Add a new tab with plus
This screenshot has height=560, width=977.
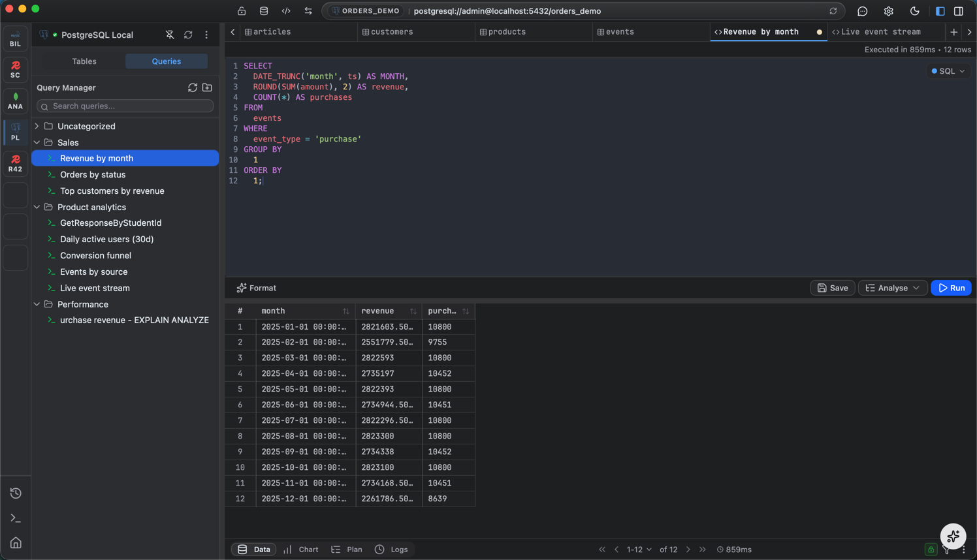pos(954,32)
